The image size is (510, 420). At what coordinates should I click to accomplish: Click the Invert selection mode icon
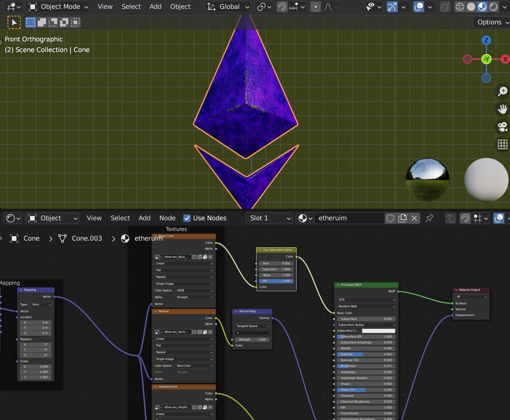[x=64, y=22]
